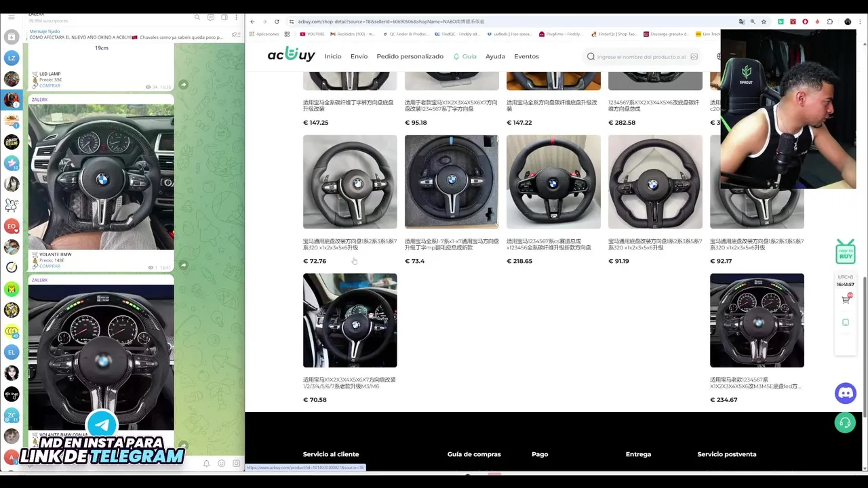Screen dimensions: 868x488
Task: Click the green How to Buy icon
Action: coord(846,251)
